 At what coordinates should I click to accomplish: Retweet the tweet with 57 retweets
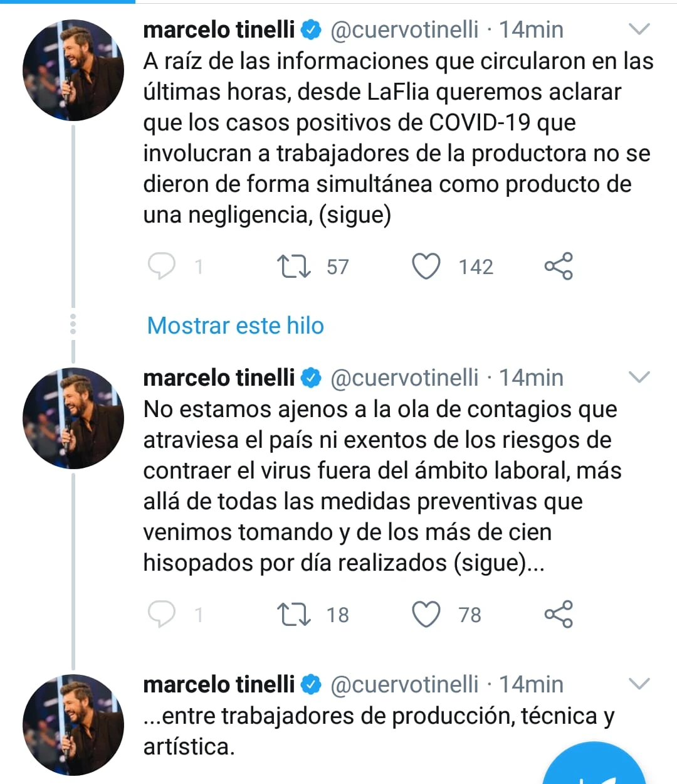click(293, 266)
